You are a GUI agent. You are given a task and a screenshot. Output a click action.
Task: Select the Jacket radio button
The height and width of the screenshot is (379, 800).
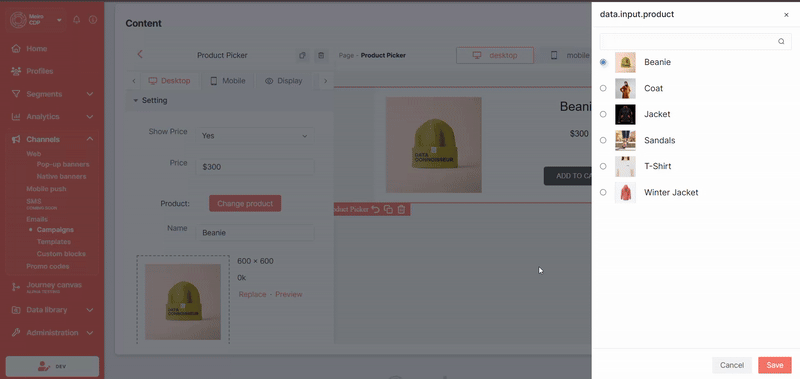pos(603,114)
